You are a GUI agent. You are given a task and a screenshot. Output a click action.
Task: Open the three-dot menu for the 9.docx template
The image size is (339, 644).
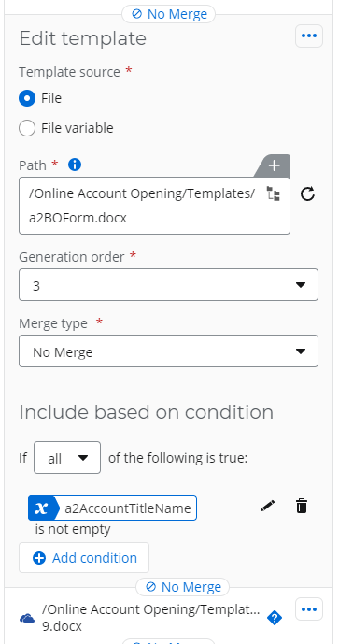tap(308, 609)
